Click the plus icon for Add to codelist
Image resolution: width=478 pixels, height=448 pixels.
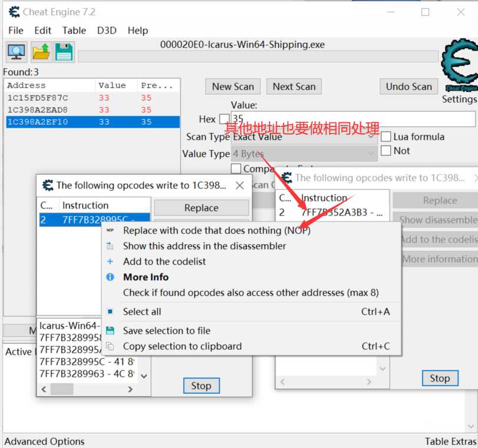pyautogui.click(x=110, y=261)
